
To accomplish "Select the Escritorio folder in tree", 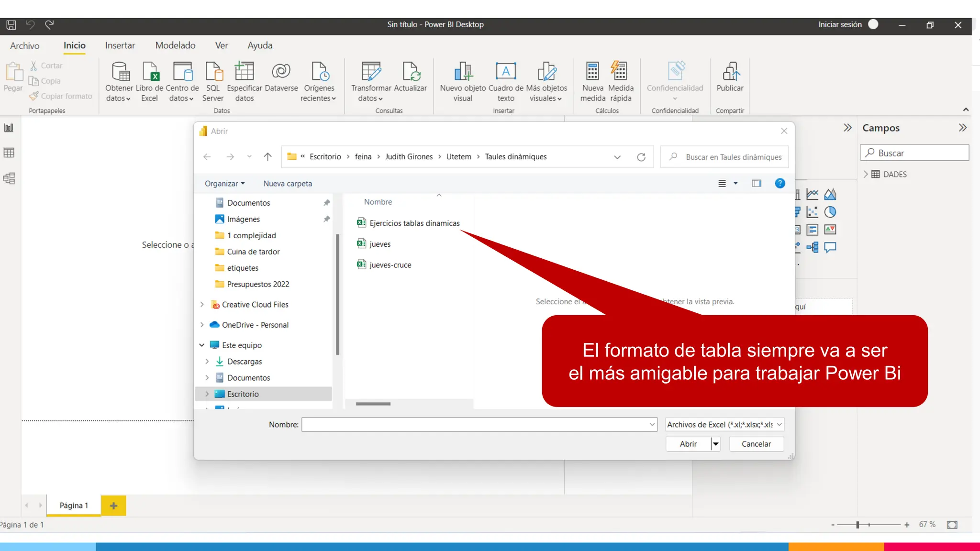I will [264, 394].
